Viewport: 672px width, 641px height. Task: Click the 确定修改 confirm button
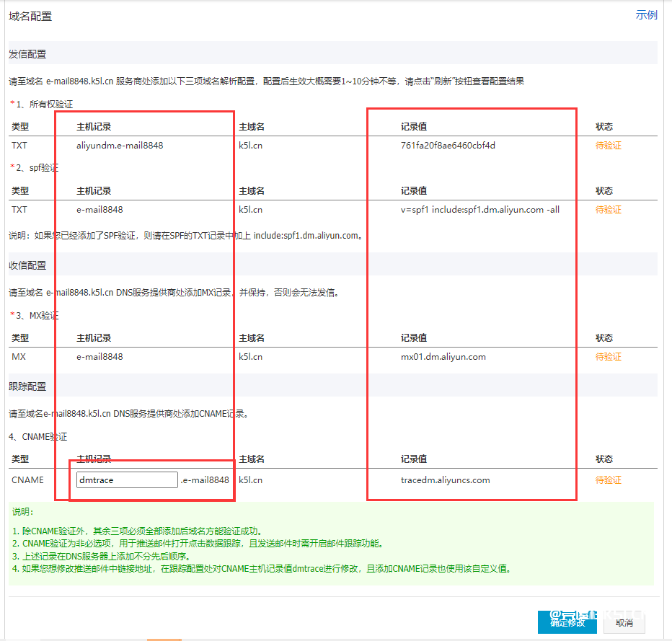[x=567, y=622]
